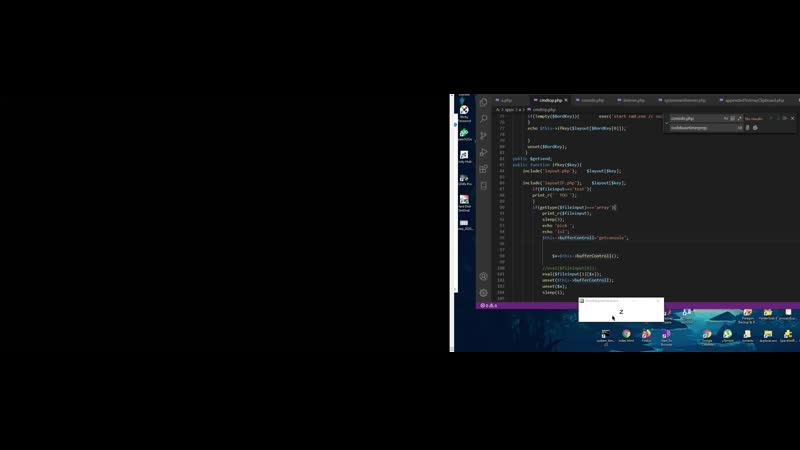Image resolution: width=800 pixels, height=450 pixels.
Task: Click the 'unset($BordKey);' code line
Action: pos(547,147)
